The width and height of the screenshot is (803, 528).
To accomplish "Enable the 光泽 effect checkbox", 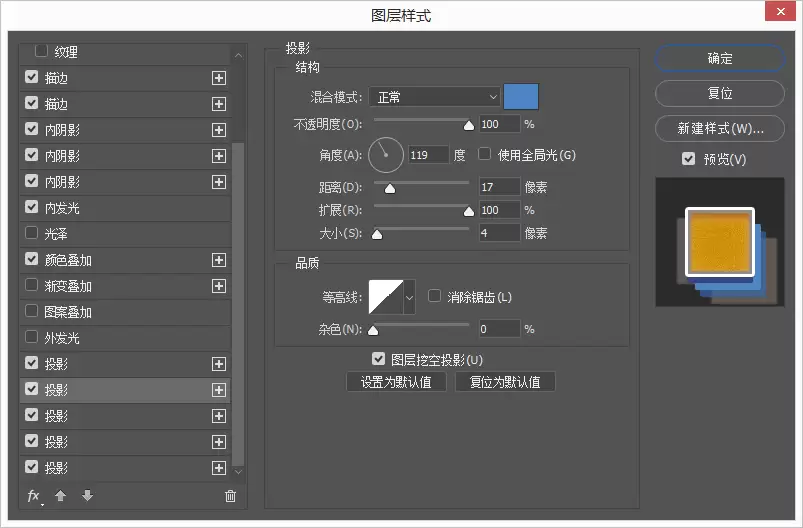I will (31, 233).
